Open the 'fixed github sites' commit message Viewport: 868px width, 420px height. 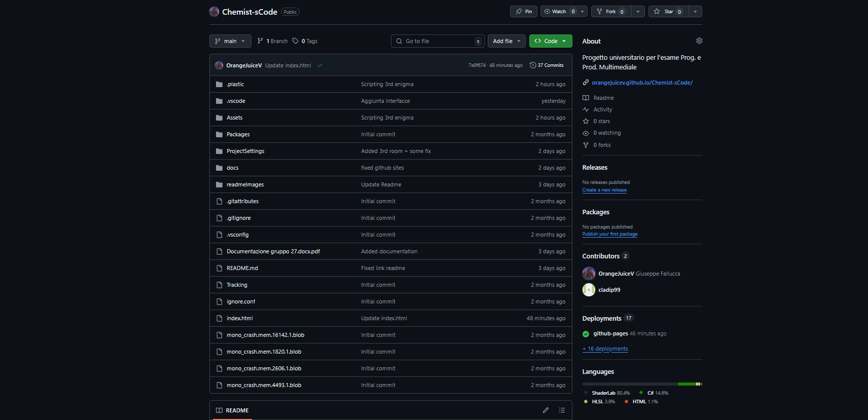(x=382, y=168)
